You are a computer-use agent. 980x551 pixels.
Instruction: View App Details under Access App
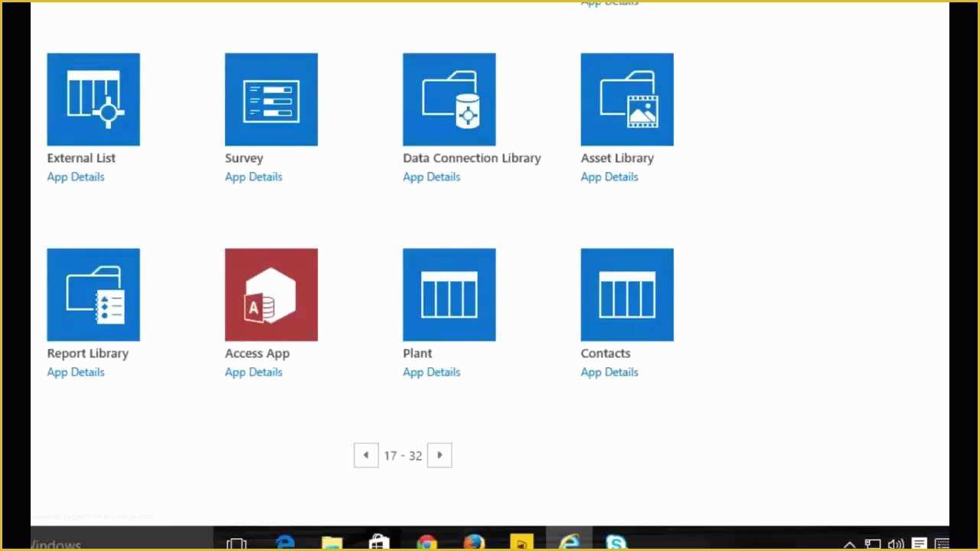[253, 372]
